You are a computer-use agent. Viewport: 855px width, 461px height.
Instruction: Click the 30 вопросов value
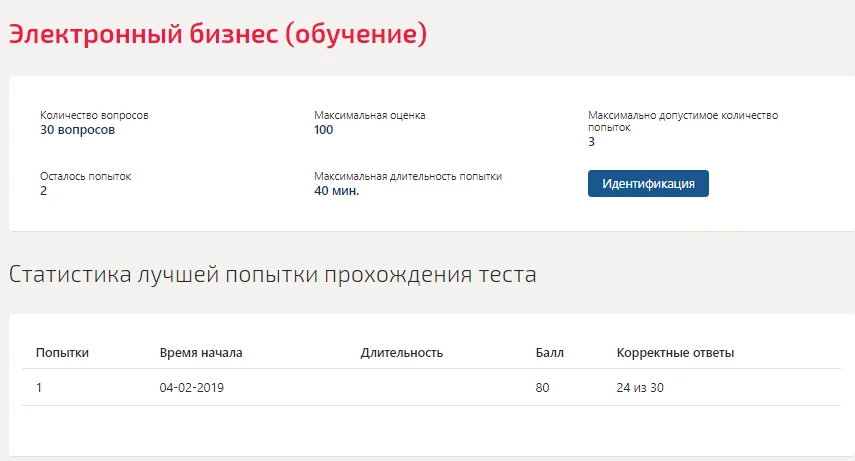point(77,130)
